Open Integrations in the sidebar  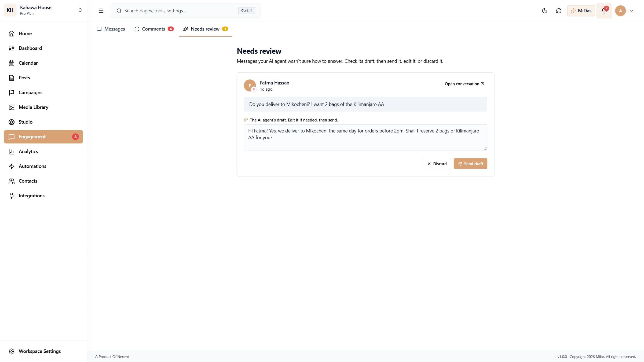(43, 196)
